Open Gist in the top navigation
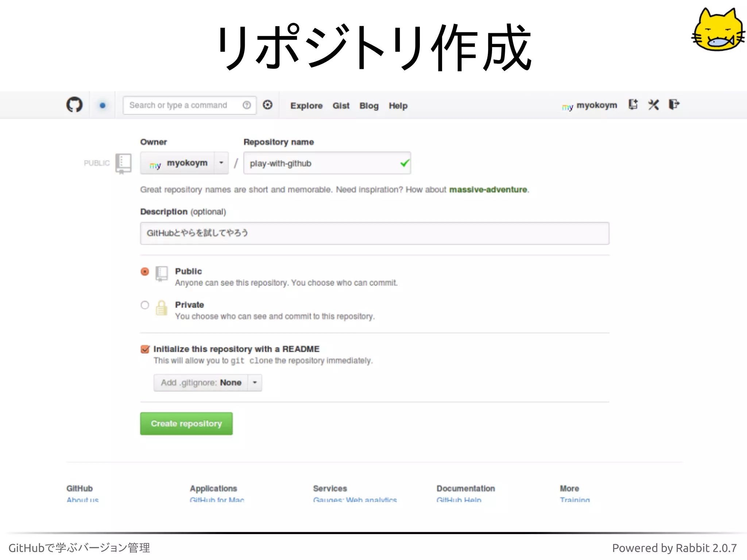 pyautogui.click(x=341, y=106)
